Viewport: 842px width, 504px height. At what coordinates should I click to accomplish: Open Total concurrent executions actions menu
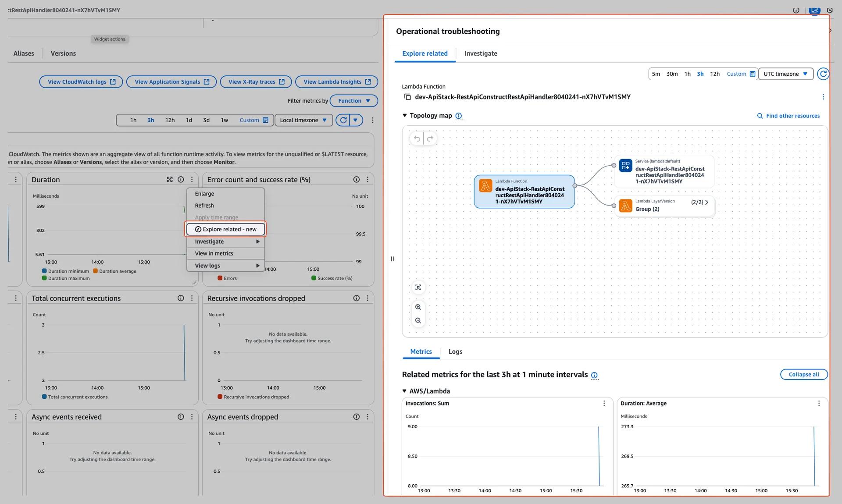pyautogui.click(x=192, y=298)
